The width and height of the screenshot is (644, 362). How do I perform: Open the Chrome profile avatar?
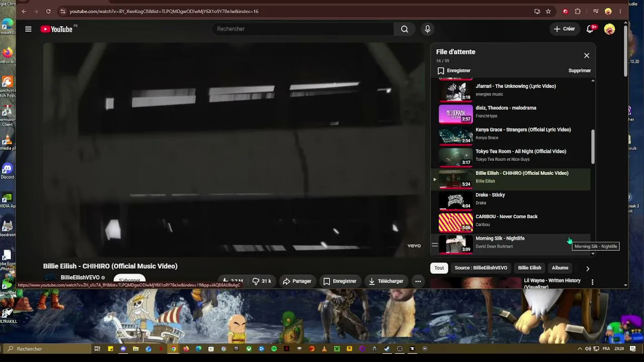click(x=608, y=11)
